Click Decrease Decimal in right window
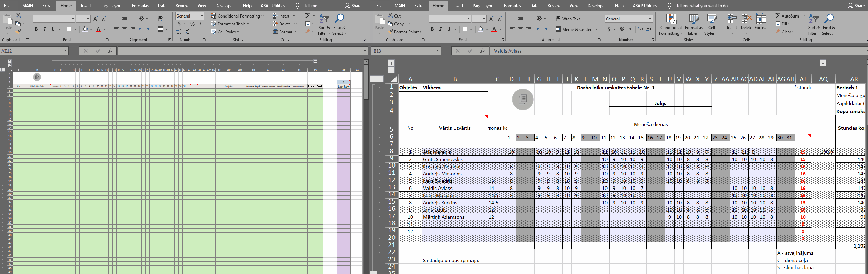Image resolution: width=868 pixels, height=274 pixels. [649, 29]
